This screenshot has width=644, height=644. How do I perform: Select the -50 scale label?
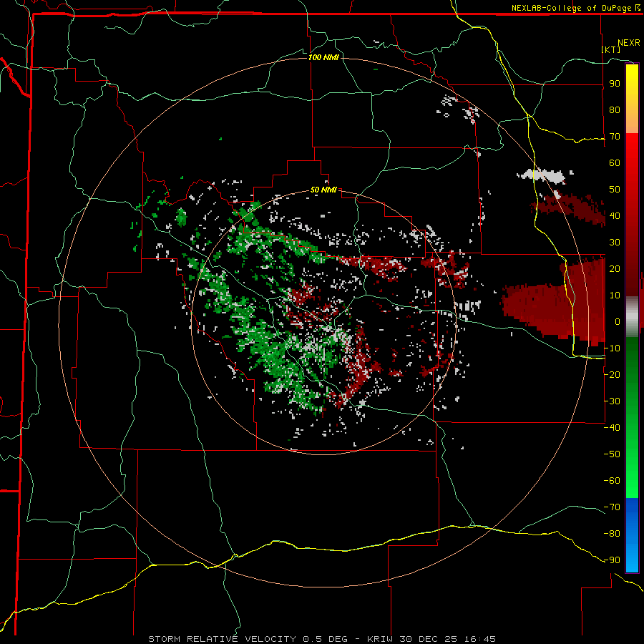coord(612,454)
